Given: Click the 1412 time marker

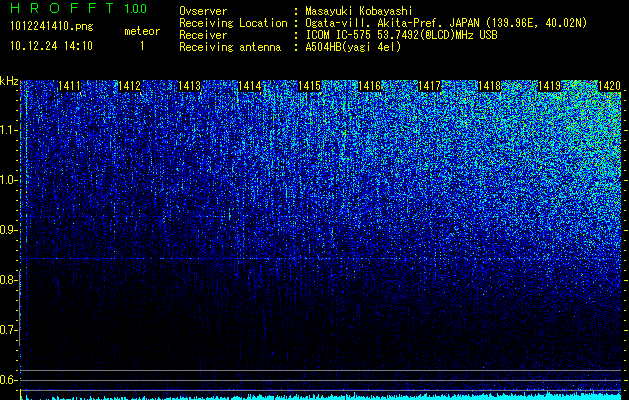Looking at the screenshot, I should 130,86.
